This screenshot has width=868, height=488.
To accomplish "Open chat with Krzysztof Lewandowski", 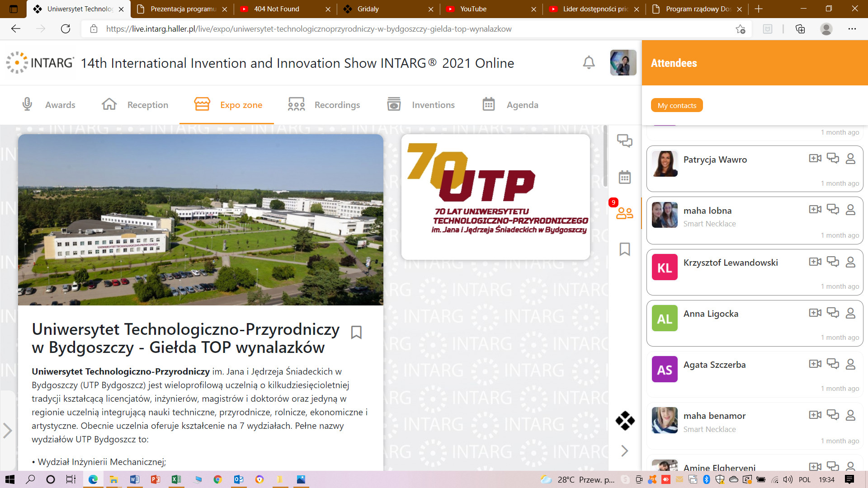I will pos(833,262).
